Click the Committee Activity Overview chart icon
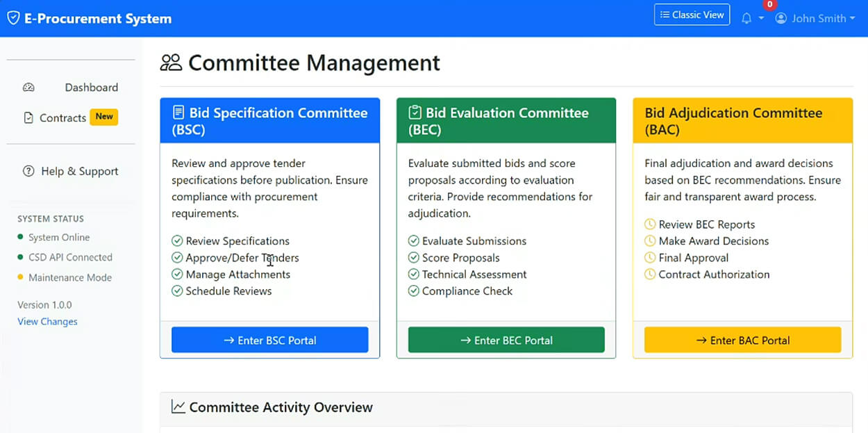The width and height of the screenshot is (868, 433). 178,407
